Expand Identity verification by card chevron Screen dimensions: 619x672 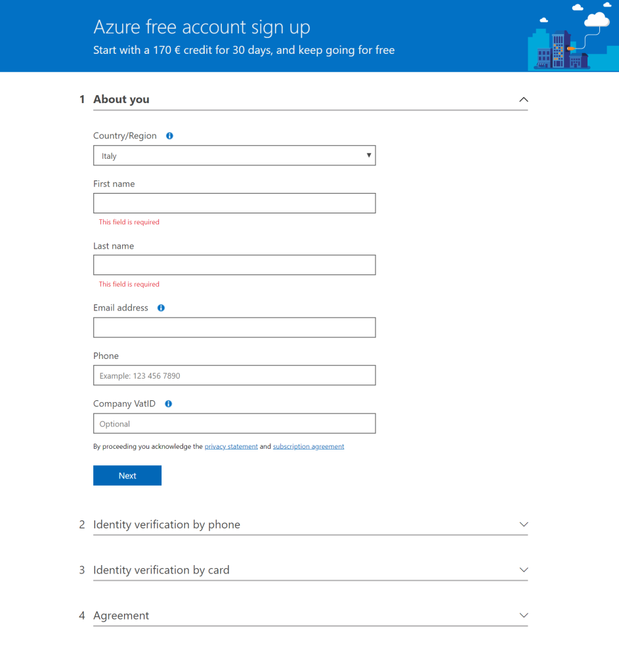(523, 570)
